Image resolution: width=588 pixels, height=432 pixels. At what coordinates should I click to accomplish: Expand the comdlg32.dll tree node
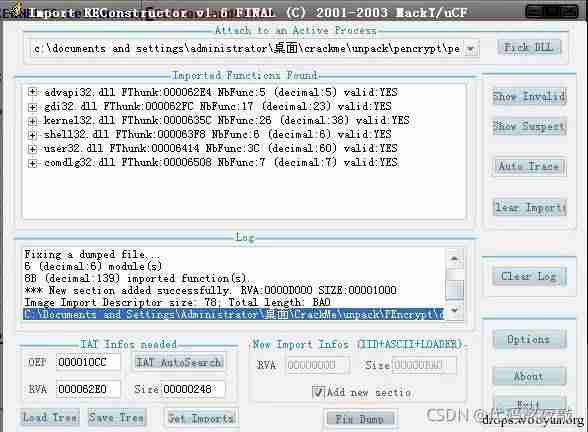pos(33,163)
